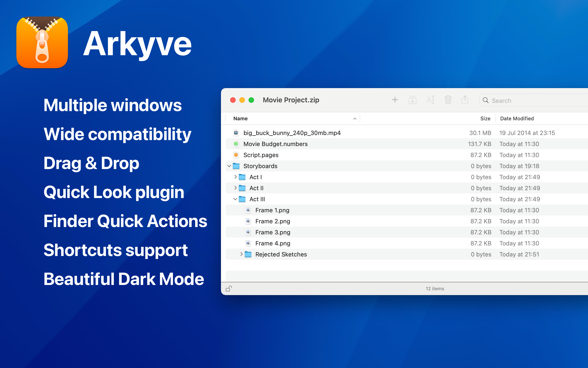Click the Act III folder icon

tap(242, 199)
